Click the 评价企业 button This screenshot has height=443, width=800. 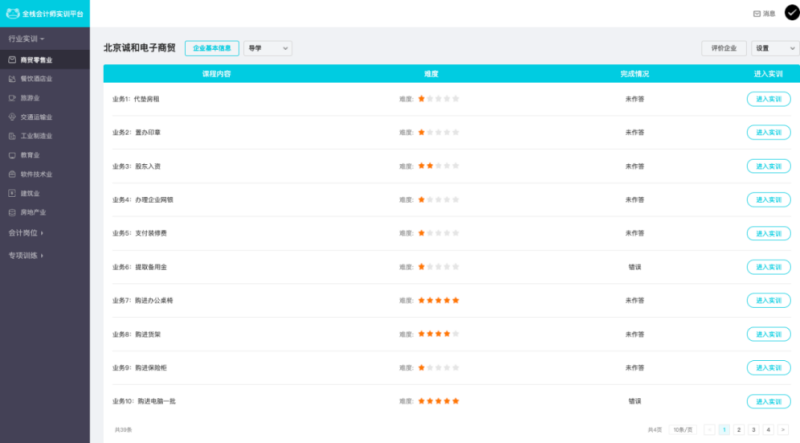coord(724,48)
